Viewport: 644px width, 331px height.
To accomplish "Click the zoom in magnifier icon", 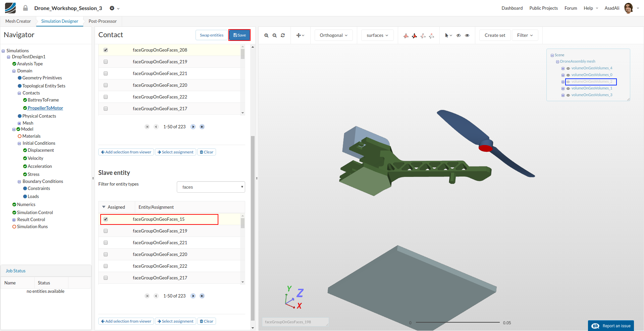I will pyautogui.click(x=266, y=36).
